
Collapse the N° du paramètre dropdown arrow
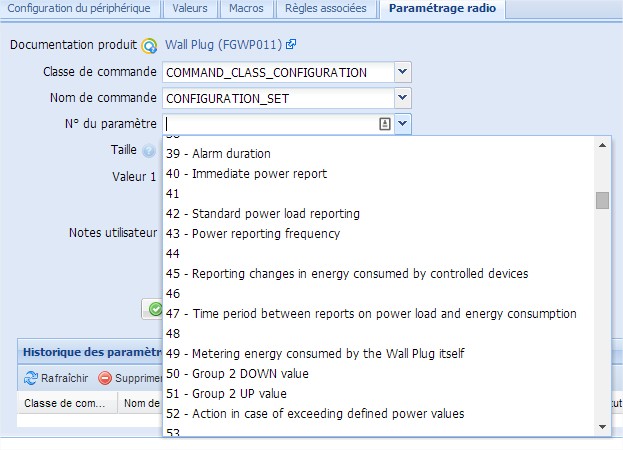402,124
